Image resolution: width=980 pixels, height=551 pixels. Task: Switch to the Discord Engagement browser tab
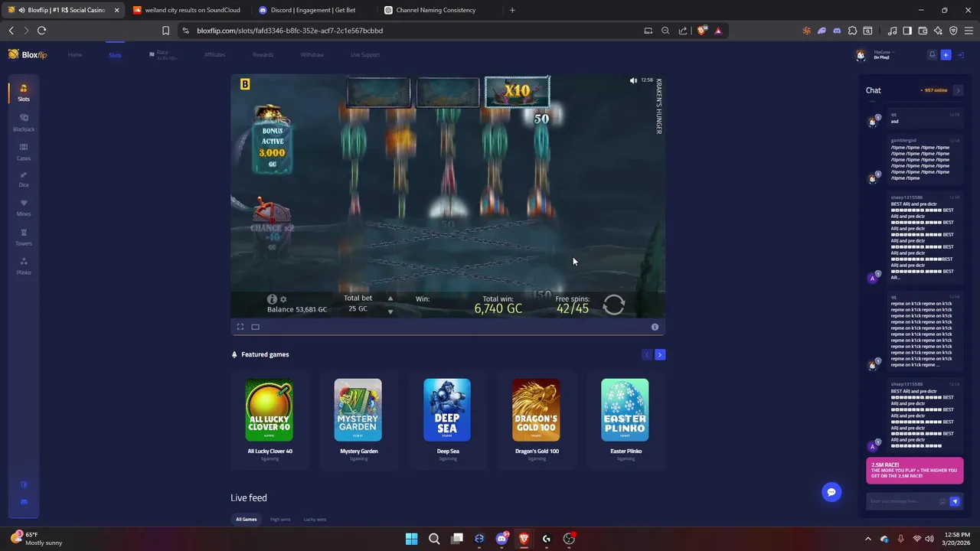pos(312,10)
